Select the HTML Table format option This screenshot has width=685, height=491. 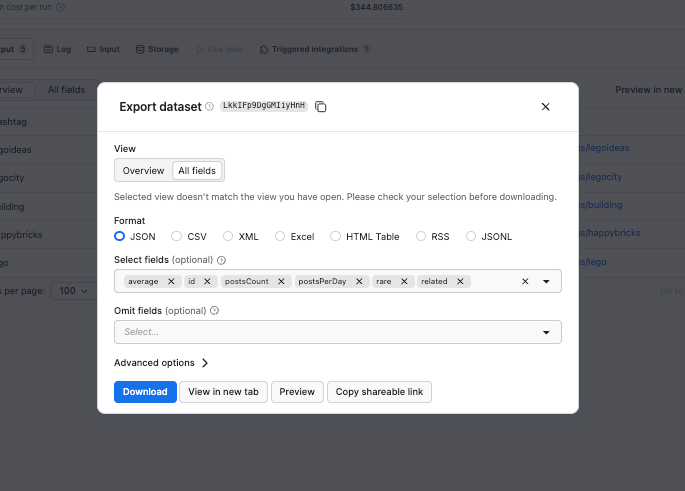(x=336, y=236)
